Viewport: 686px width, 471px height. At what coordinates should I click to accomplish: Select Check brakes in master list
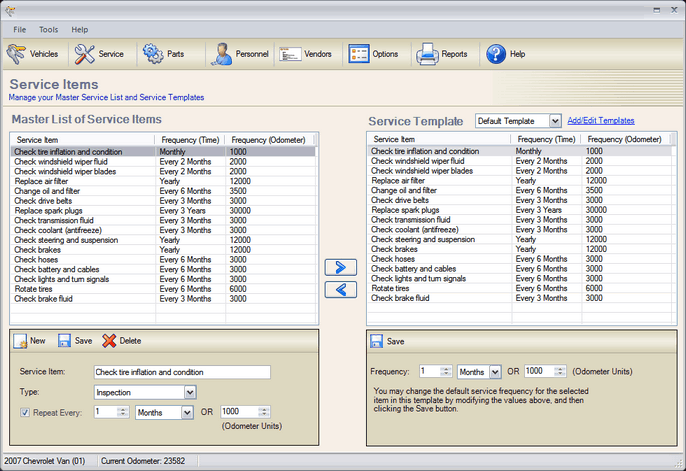162,250
